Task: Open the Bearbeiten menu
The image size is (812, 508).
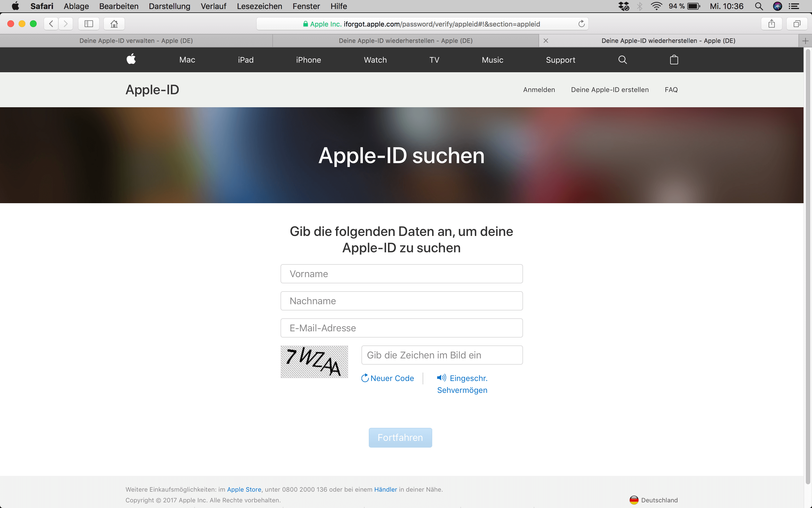Action: pyautogui.click(x=119, y=6)
